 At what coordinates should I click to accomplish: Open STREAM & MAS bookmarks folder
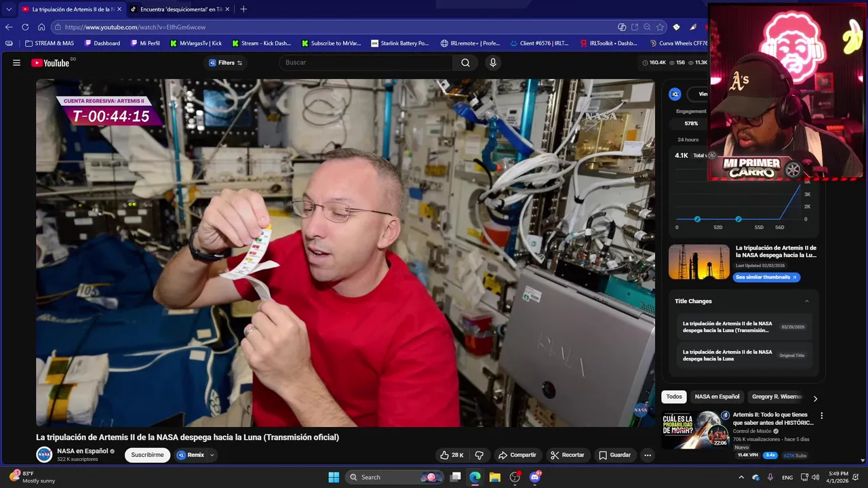tap(49, 43)
